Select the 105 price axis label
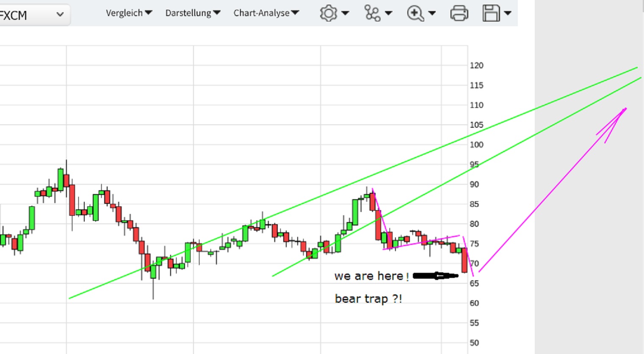The height and width of the screenshot is (354, 644). click(x=476, y=125)
